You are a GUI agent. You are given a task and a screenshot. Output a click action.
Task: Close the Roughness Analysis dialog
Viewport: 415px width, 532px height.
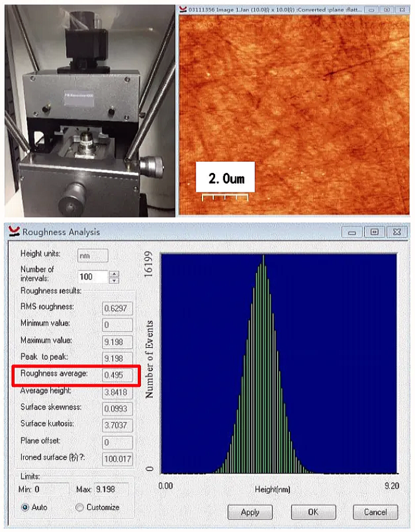[x=396, y=232]
